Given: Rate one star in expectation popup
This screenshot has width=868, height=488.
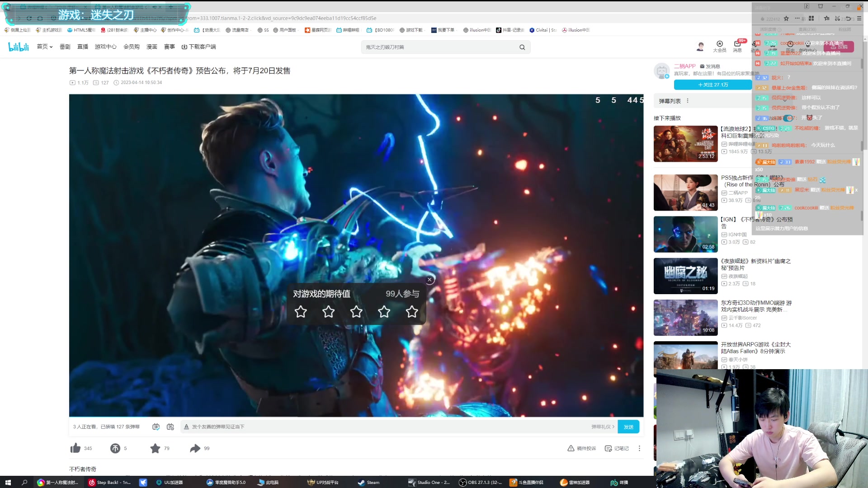Looking at the screenshot, I should click(x=301, y=311).
